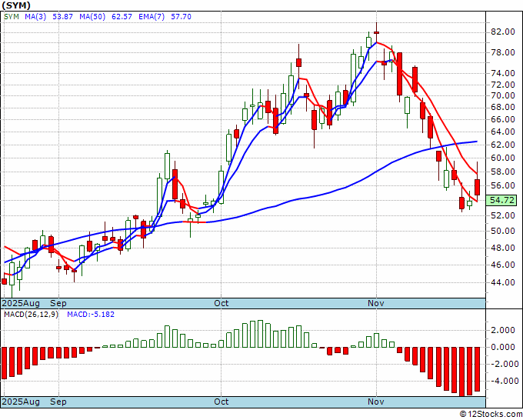Open the 12Stocks.com copyright link
Image resolution: width=523 pixels, height=420 pixels.
(x=491, y=415)
